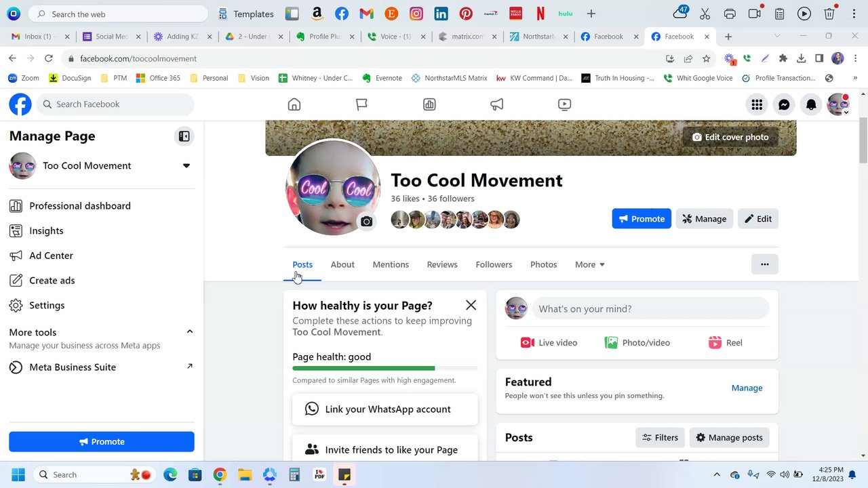Open the LinkedIn shortcut icon in the browser toolbar
868x488 pixels.
[x=441, y=14]
